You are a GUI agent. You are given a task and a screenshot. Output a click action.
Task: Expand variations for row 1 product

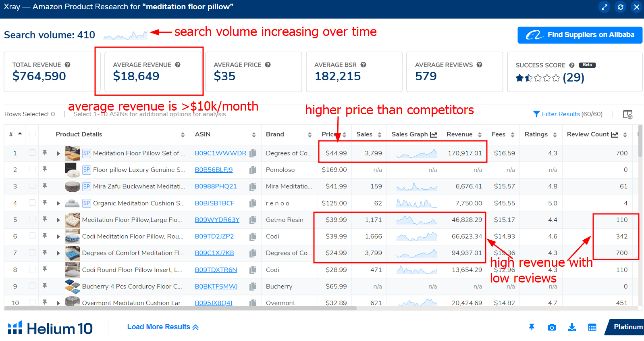(x=58, y=153)
